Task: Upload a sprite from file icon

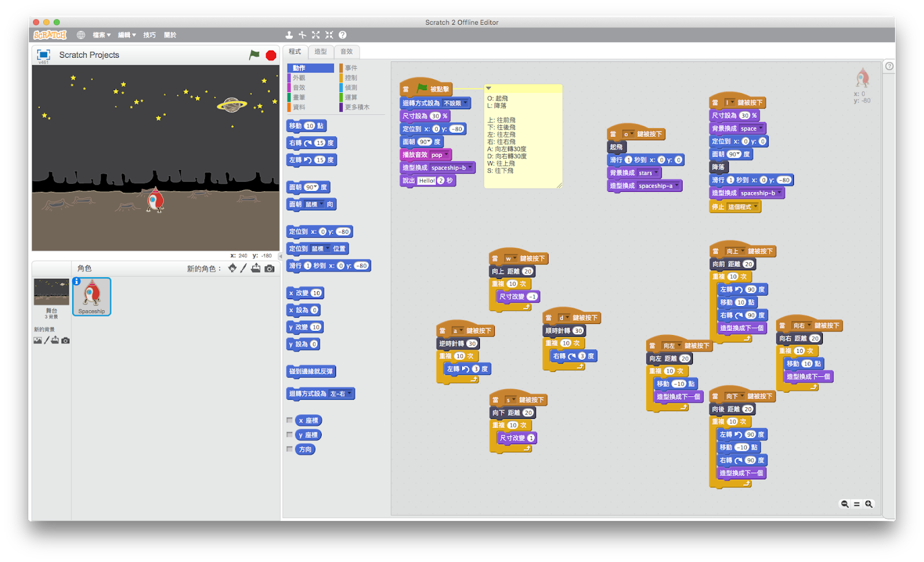Action: click(256, 267)
